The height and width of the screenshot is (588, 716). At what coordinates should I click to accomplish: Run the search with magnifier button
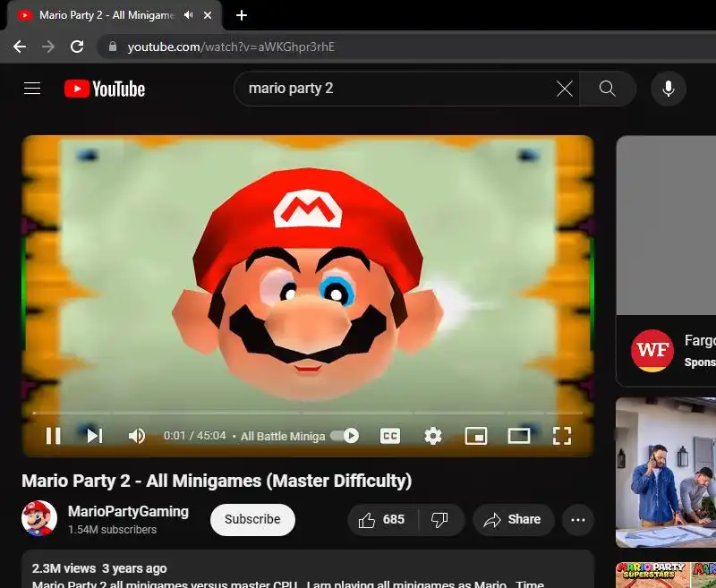point(608,89)
